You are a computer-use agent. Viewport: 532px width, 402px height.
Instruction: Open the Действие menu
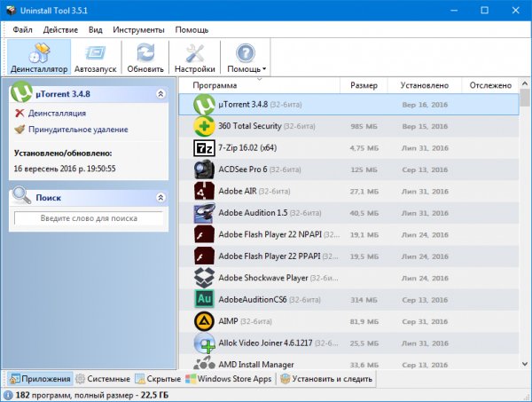pyautogui.click(x=60, y=30)
